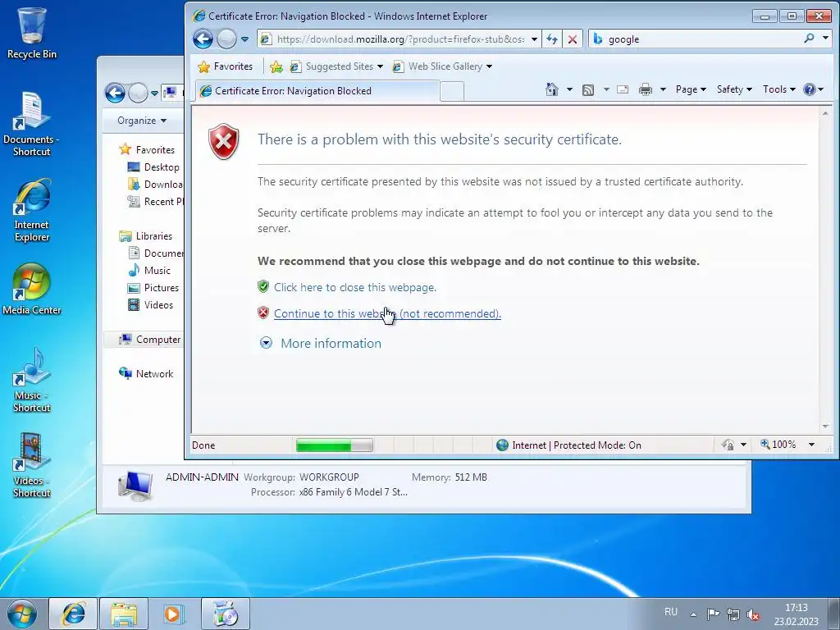Select Desktop in the Explorer Favorites

tap(155, 167)
